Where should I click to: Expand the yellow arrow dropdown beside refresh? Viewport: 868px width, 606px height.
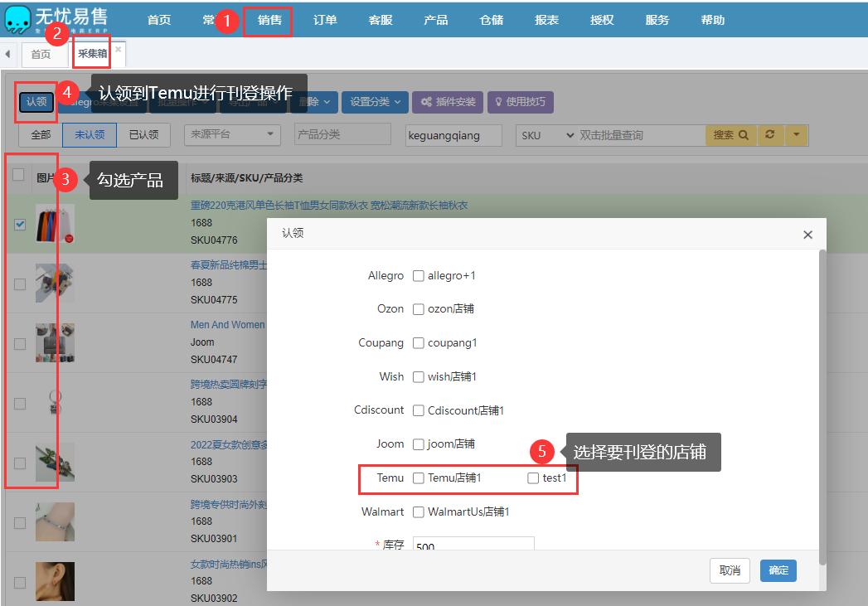point(798,135)
